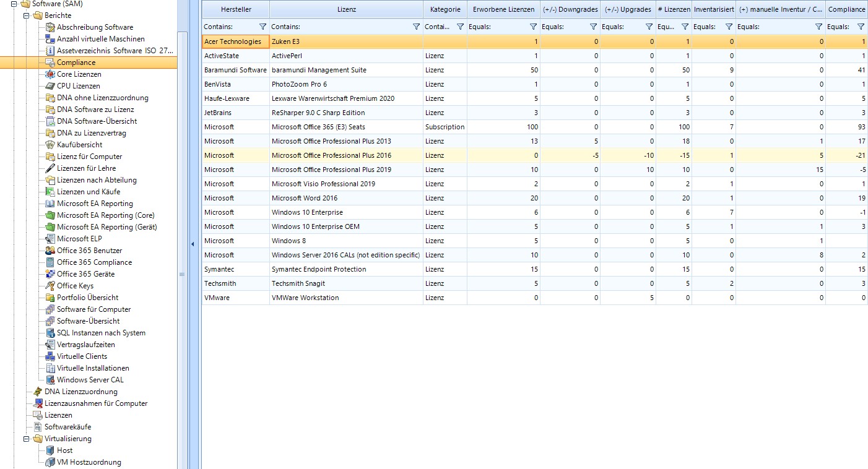Select the Office 365 Benutzer icon
The image size is (868, 469).
tap(50, 251)
